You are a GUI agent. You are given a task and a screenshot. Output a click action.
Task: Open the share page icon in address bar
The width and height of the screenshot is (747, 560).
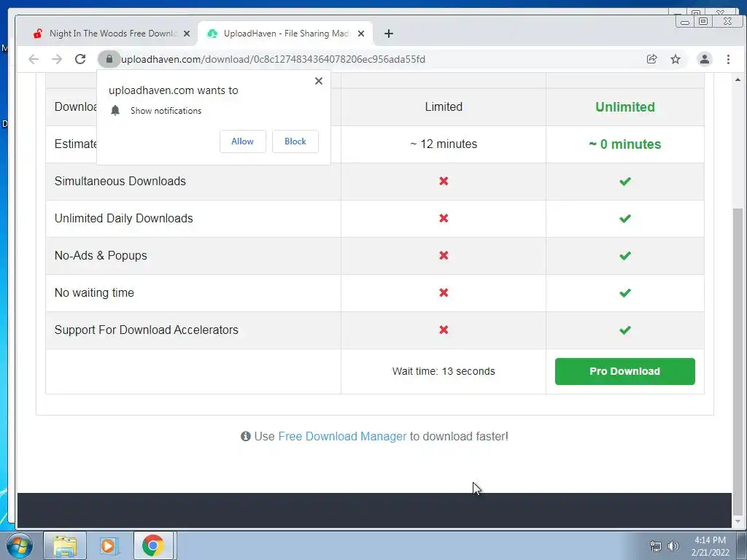click(651, 59)
